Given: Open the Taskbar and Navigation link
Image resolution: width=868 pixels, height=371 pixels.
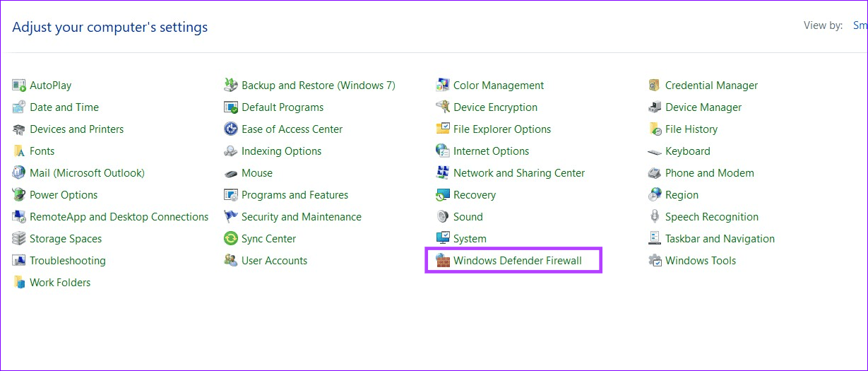Looking at the screenshot, I should tap(720, 239).
